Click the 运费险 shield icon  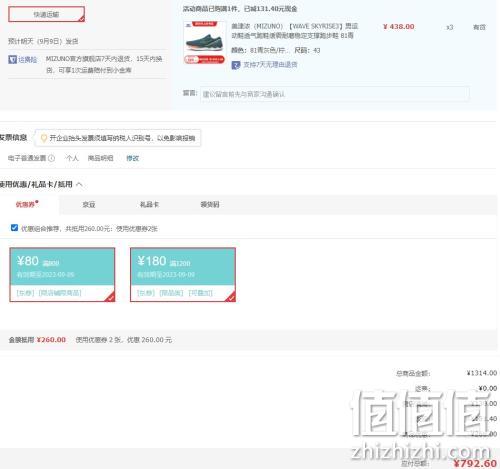coord(13,60)
